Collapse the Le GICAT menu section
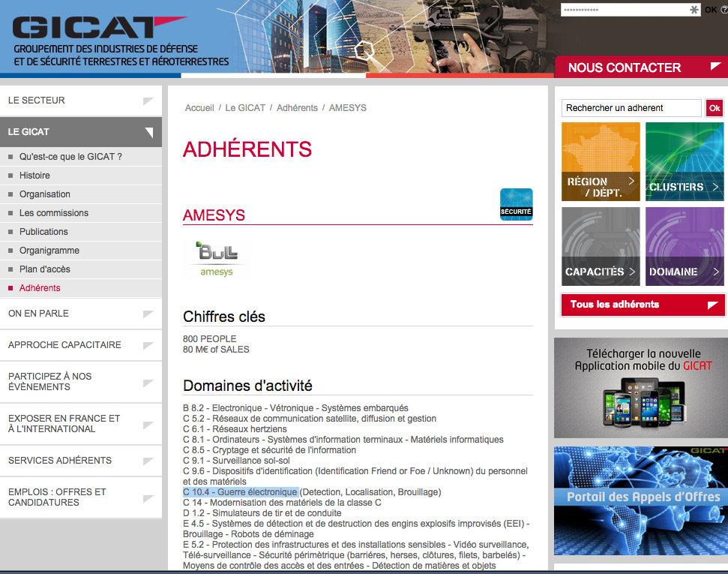 pos(81,132)
